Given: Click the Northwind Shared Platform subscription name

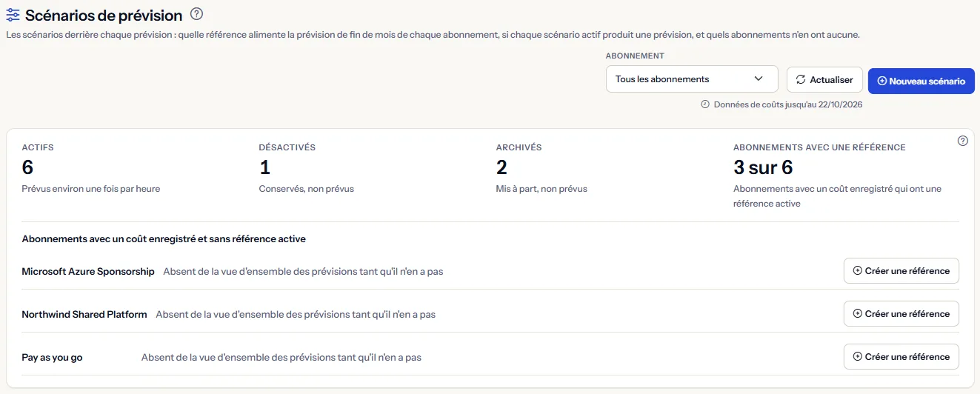Looking at the screenshot, I should pyautogui.click(x=84, y=315).
